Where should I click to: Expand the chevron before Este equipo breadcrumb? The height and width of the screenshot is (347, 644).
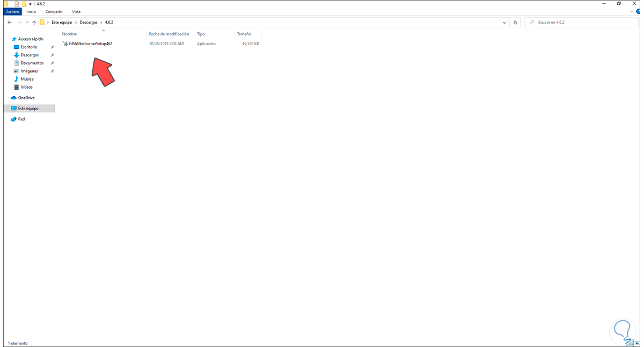pyautogui.click(x=48, y=23)
